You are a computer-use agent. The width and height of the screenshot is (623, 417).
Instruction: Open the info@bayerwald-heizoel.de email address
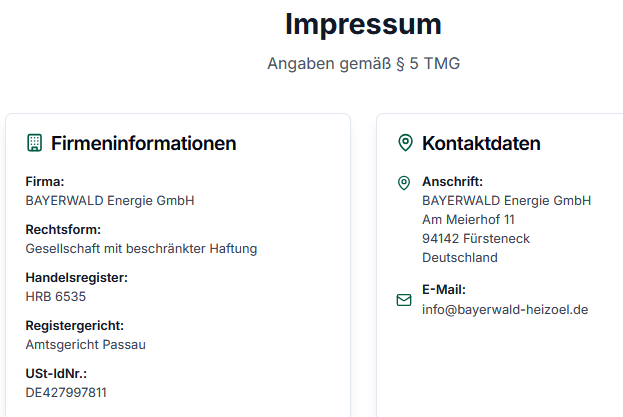[x=505, y=309]
